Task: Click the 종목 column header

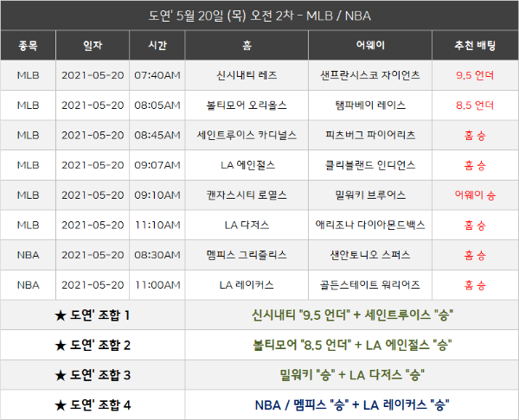Action: pyautogui.click(x=29, y=45)
